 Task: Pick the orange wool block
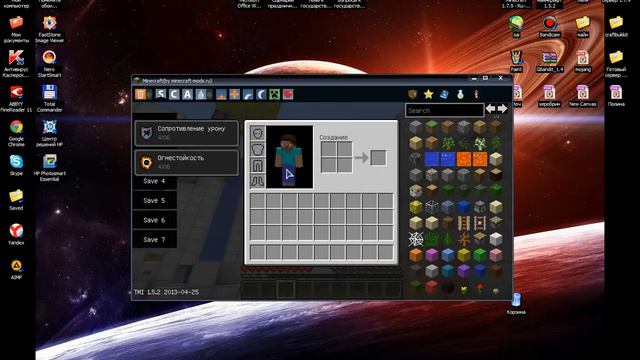416,255
